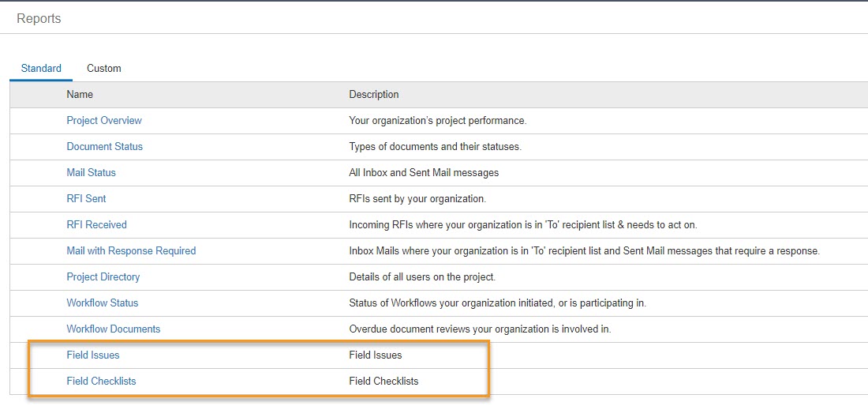Open the RFI Sent report
The height and width of the screenshot is (406, 868).
(x=86, y=198)
